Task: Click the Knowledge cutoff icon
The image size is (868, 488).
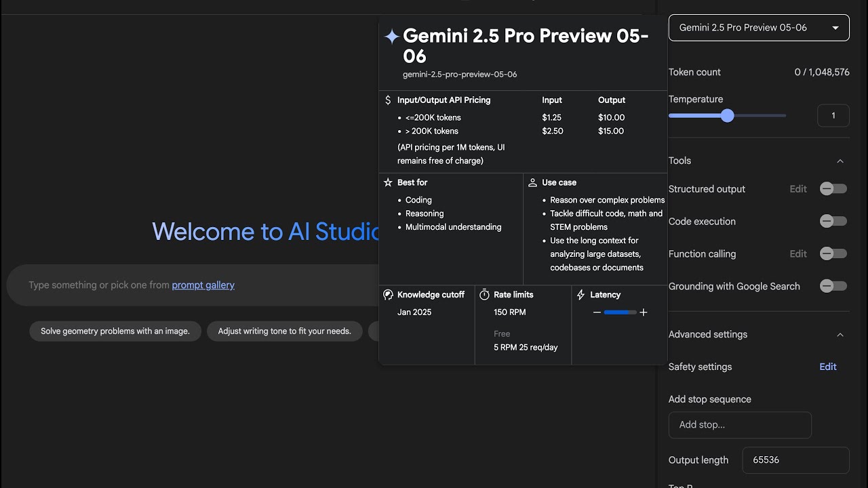Action: click(388, 295)
